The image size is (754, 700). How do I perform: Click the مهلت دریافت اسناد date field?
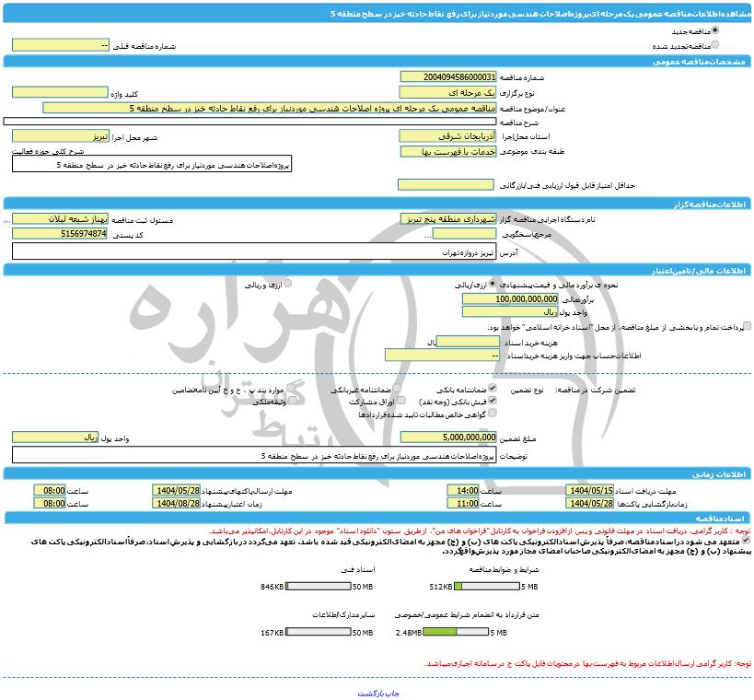(x=589, y=490)
